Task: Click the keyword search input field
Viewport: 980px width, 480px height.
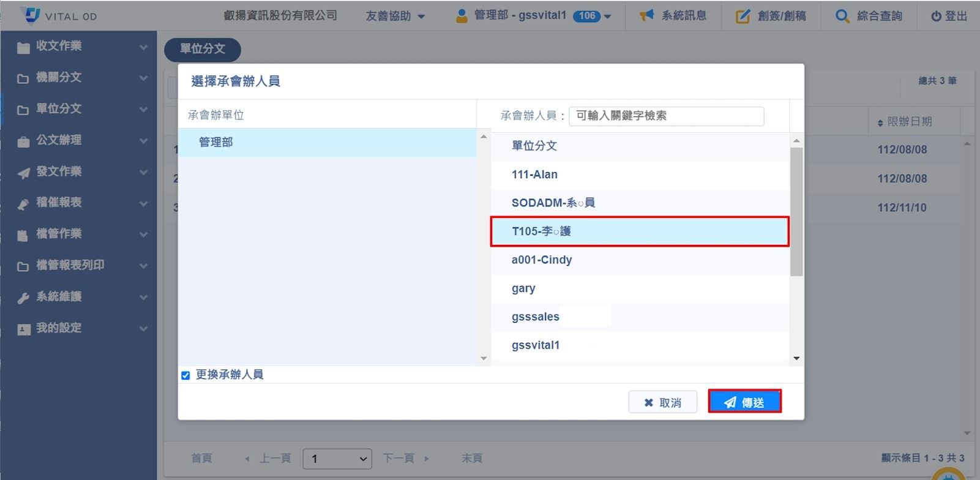Action: coord(666,116)
